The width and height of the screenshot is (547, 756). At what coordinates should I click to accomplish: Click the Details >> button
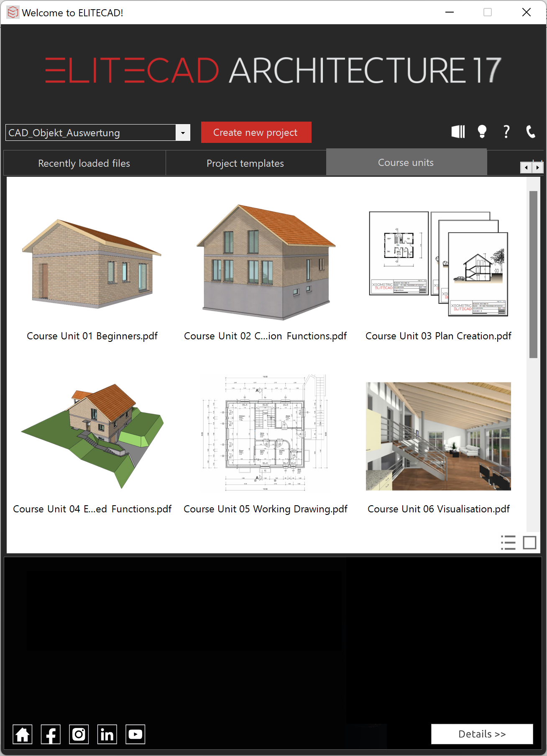pyautogui.click(x=482, y=734)
